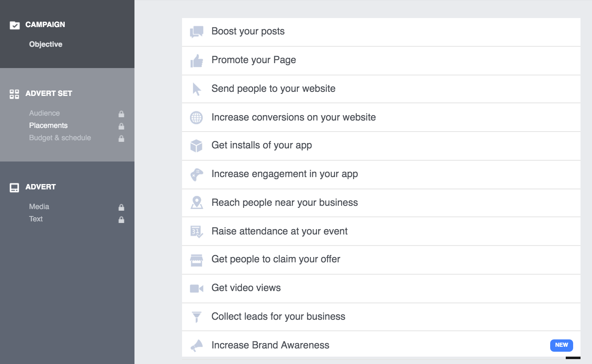Click the Advert screen icon in sidebar
Image resolution: width=592 pixels, height=364 pixels.
[x=14, y=188]
